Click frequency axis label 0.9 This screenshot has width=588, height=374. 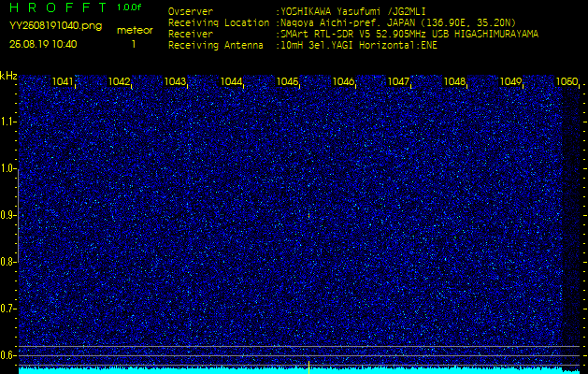(7, 215)
